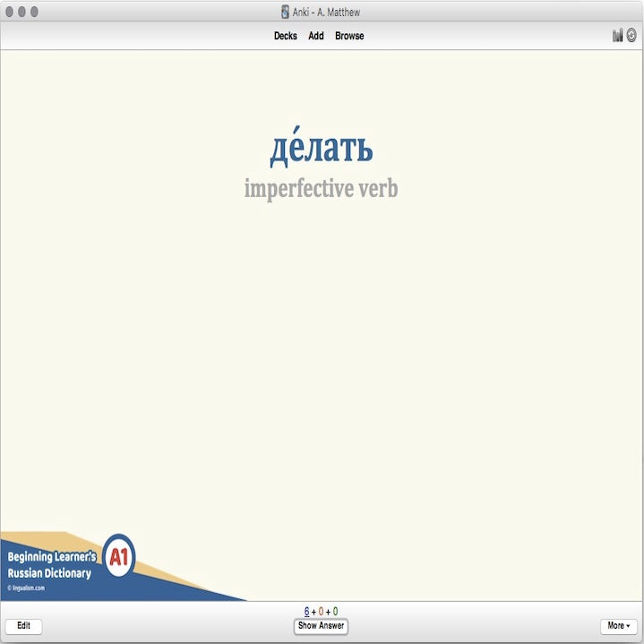Open the Decks view
This screenshot has width=644, height=644.
click(286, 36)
